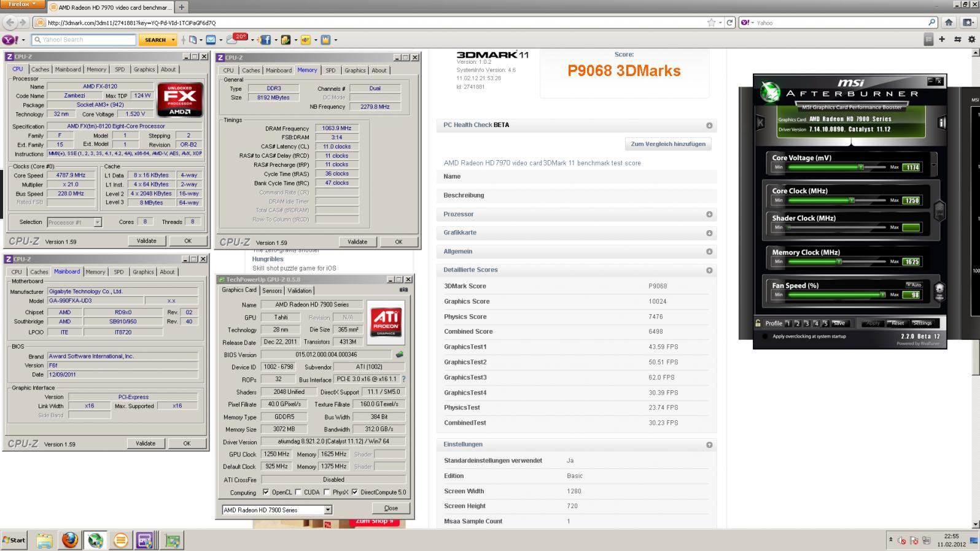
Task: Select the AMD Radeon HD 7970 browser tab
Action: pos(109,7)
